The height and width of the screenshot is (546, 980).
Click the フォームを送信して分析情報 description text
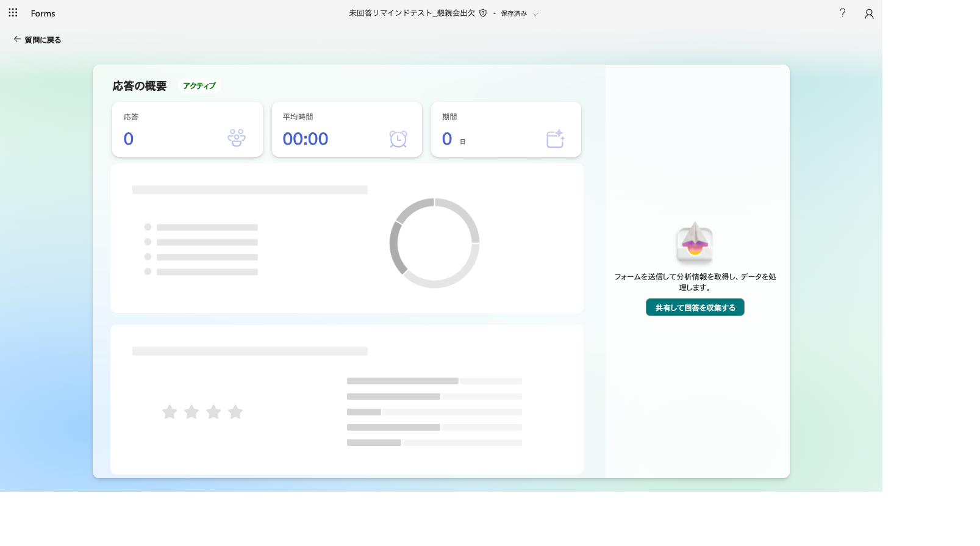(695, 282)
